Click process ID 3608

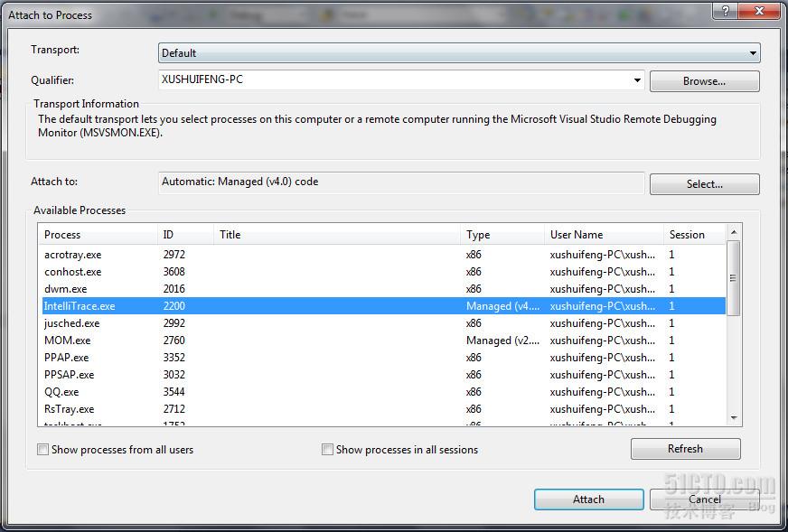pyautogui.click(x=174, y=272)
